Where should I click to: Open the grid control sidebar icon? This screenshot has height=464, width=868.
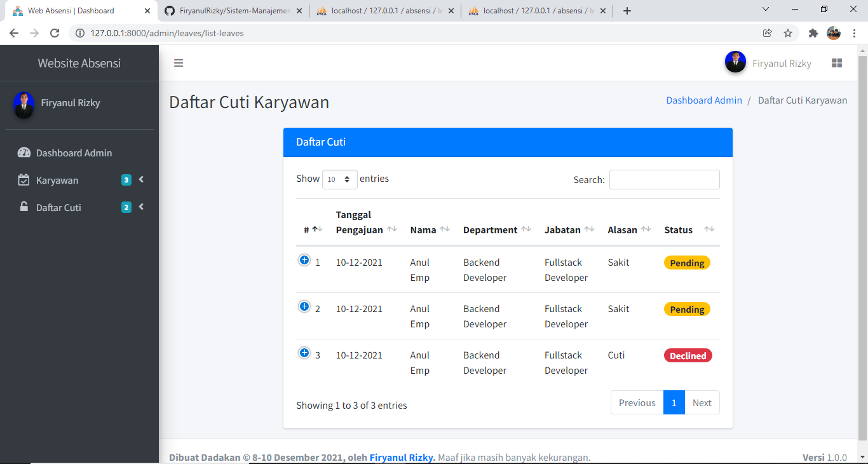837,63
